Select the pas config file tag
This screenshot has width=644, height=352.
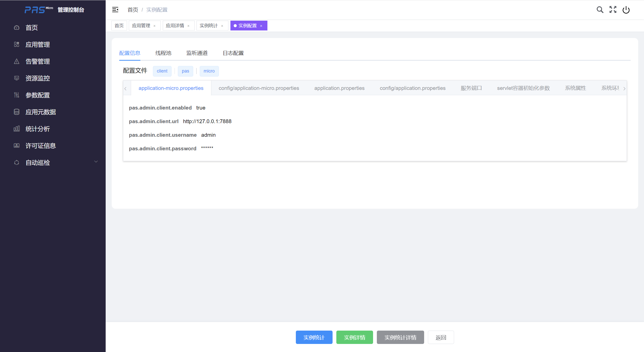point(185,71)
